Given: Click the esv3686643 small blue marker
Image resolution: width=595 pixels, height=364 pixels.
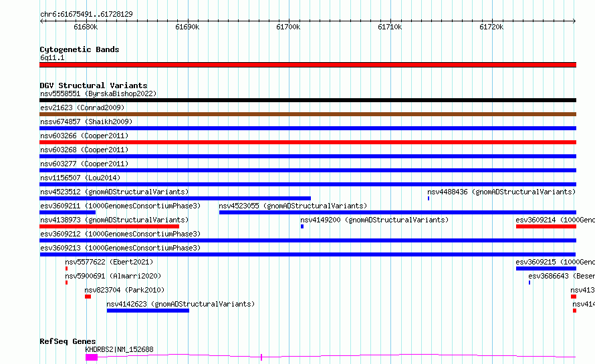Looking at the screenshot, I should [x=529, y=283].
